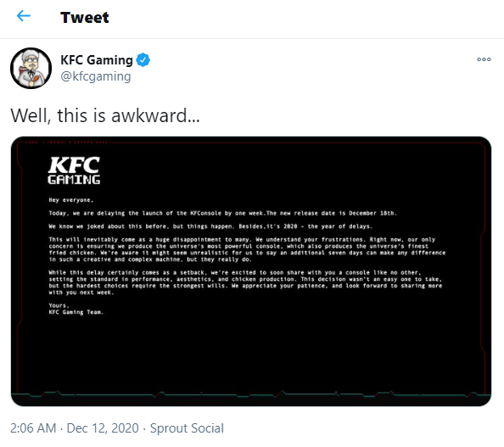Open the KFC Gaming display name

tap(97, 59)
